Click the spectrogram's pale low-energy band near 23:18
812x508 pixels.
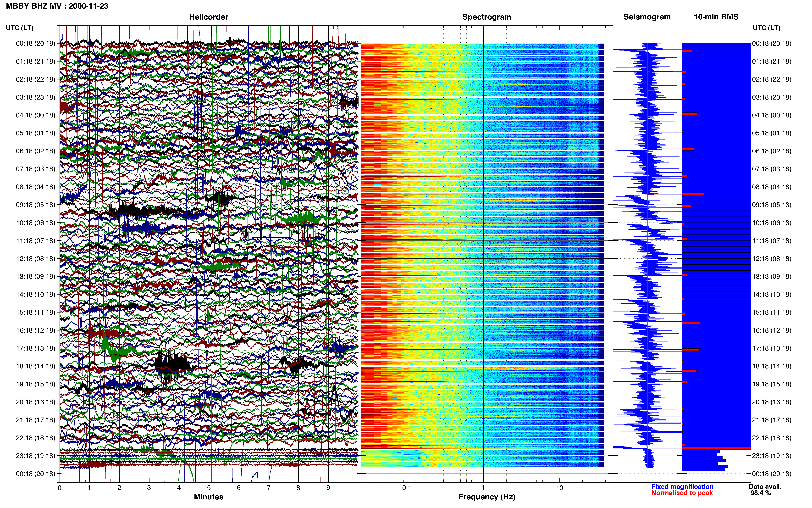coord(482,458)
